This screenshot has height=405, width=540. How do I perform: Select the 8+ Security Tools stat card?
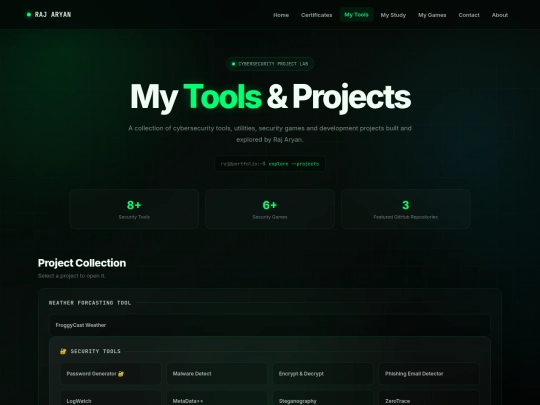tap(134, 209)
